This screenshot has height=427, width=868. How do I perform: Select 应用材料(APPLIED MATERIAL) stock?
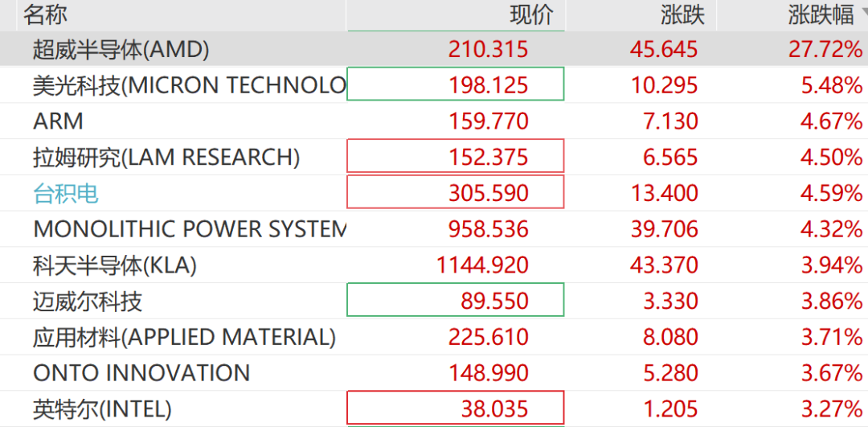tap(184, 337)
